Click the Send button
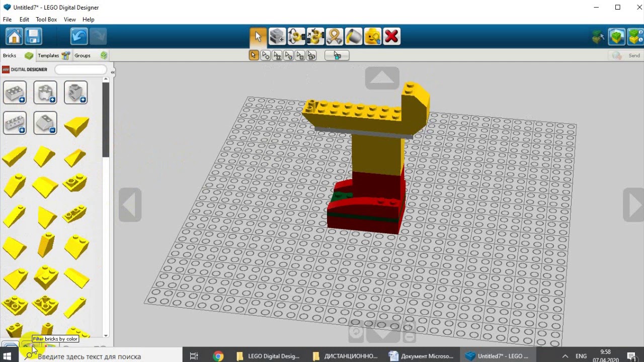The width and height of the screenshot is (644, 362). [625, 55]
